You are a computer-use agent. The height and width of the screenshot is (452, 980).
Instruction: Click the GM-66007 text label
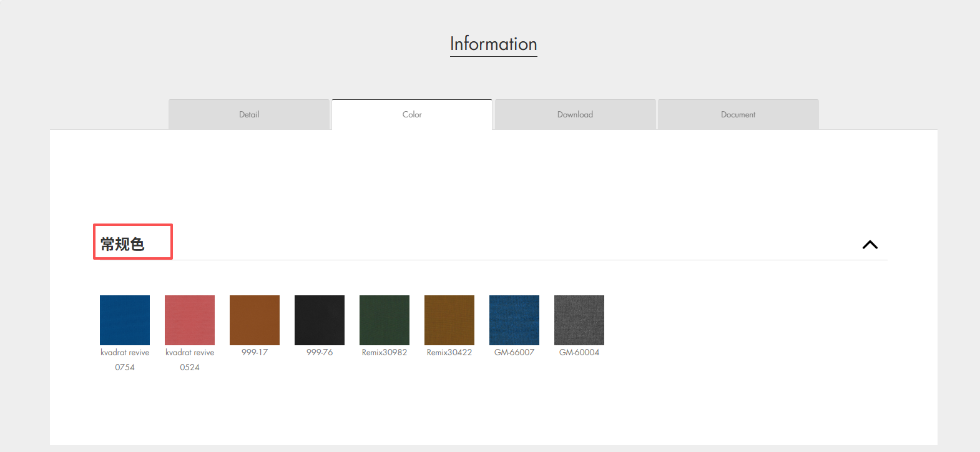pyautogui.click(x=514, y=353)
